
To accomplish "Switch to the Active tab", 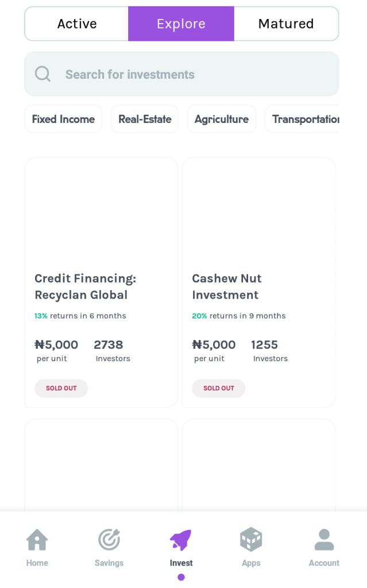I will (x=77, y=24).
